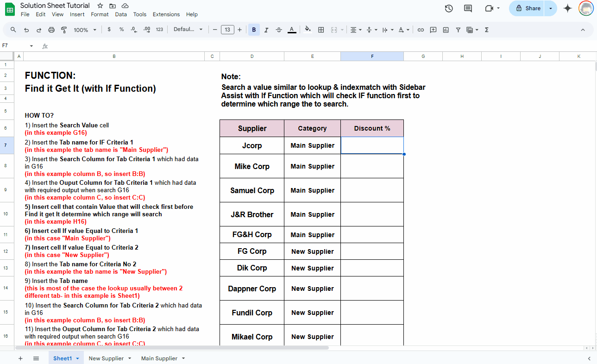Increase the font size
This screenshot has height=364, width=597.
click(x=239, y=30)
